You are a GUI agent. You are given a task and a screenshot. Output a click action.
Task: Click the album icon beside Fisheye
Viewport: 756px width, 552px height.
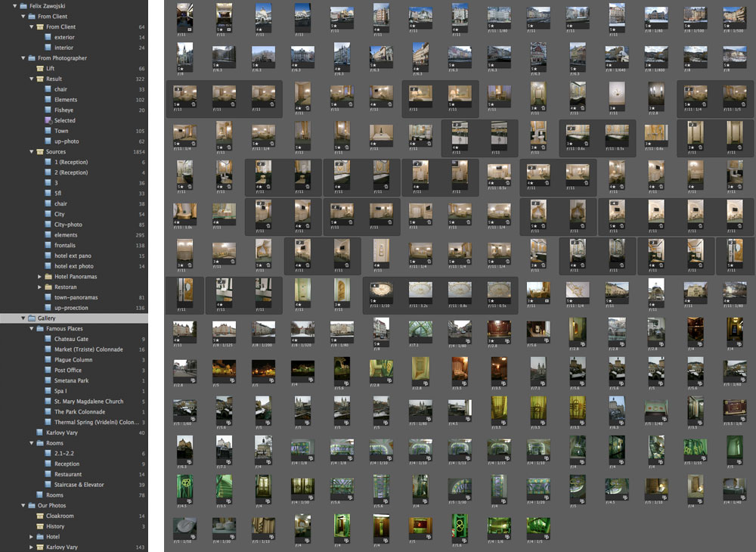(x=48, y=110)
